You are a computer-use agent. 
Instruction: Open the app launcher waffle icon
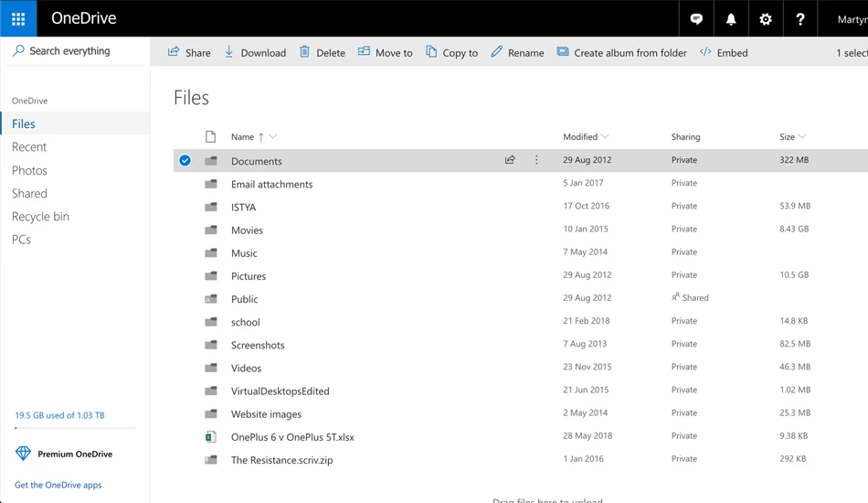(18, 19)
